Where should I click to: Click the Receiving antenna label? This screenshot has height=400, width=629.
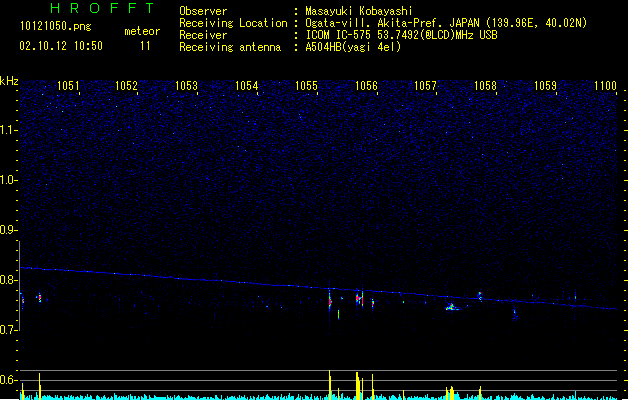click(230, 47)
